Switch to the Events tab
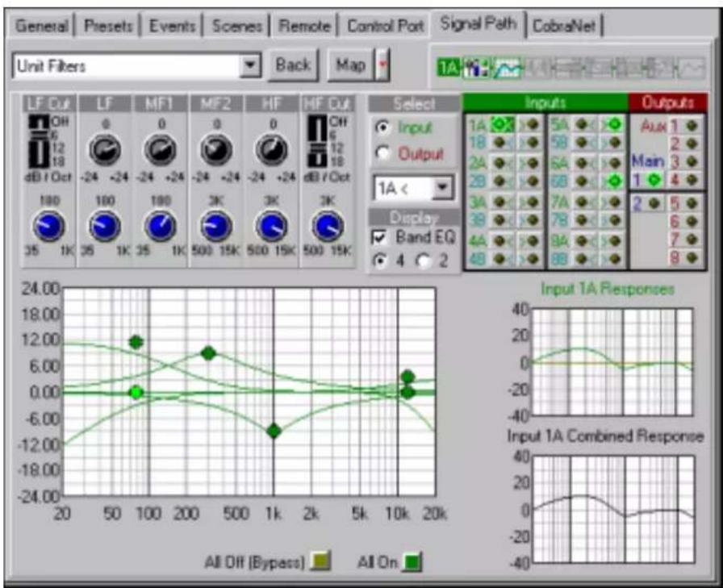 pyautogui.click(x=172, y=26)
